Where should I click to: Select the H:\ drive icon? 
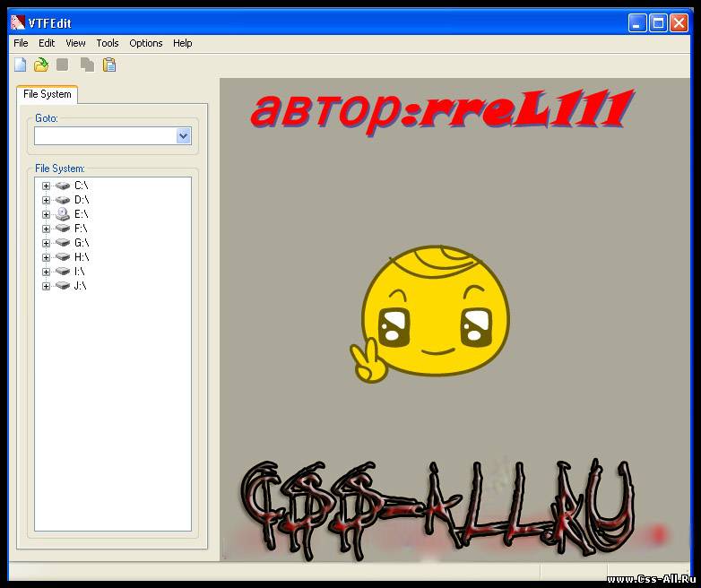(x=63, y=256)
